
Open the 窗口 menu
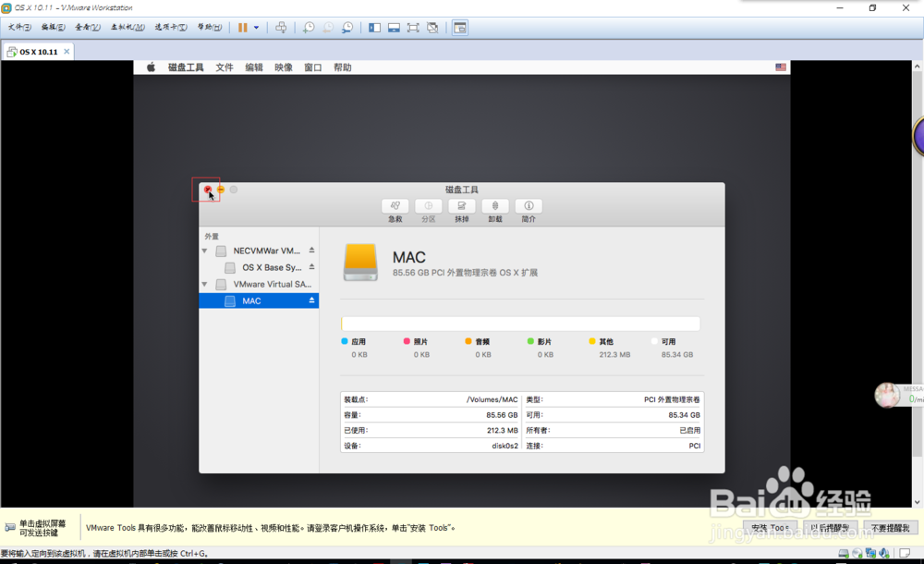coord(313,67)
